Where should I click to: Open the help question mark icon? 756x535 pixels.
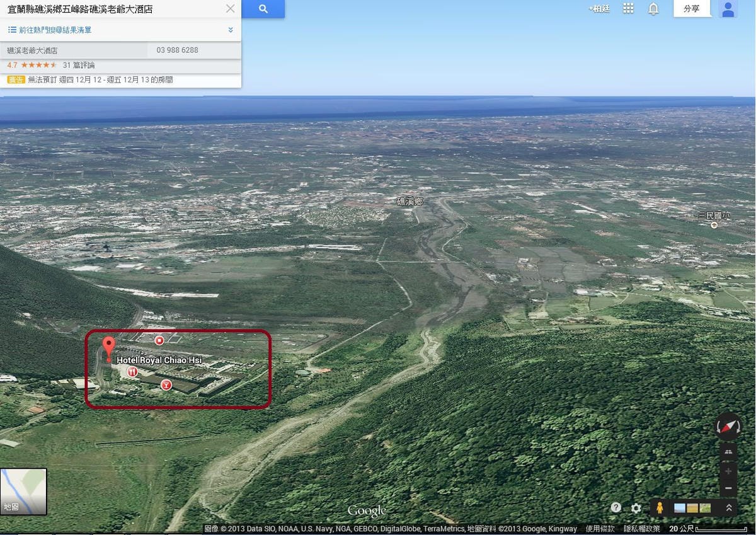tap(616, 508)
